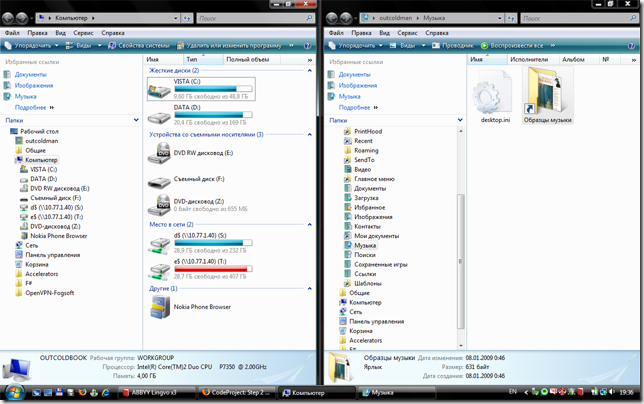Image resolution: width=644 pixels, height=404 pixels.
Task: Collapse Жесткие диски group
Action: 309,71
